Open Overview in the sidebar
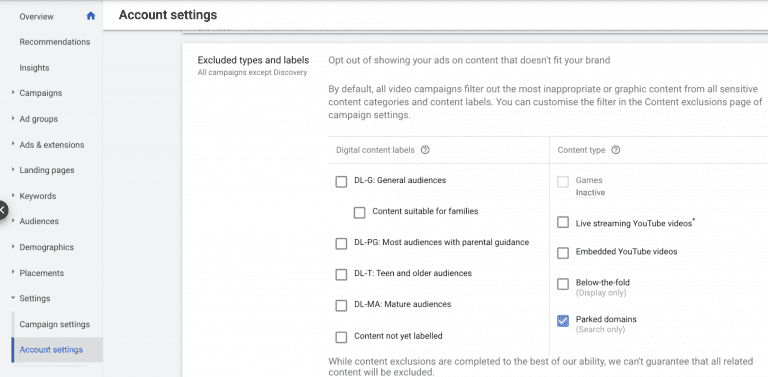This screenshot has width=768, height=377. click(x=36, y=17)
